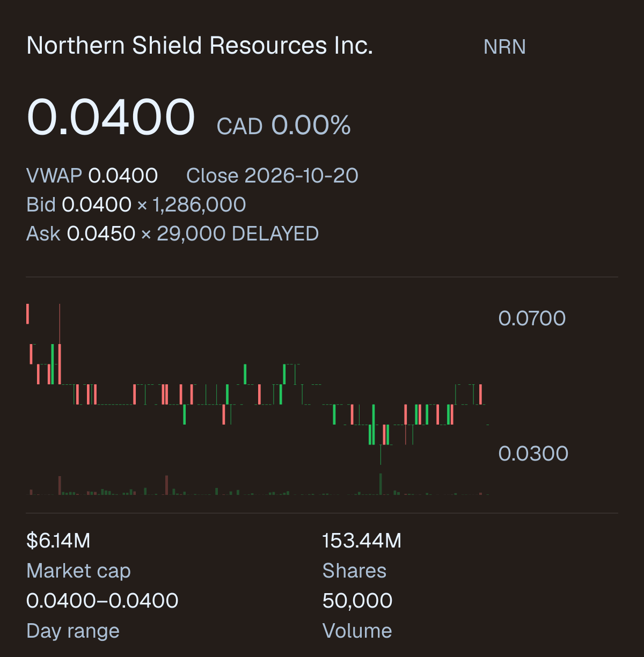Click the Volume label
The height and width of the screenshot is (657, 644).
pyautogui.click(x=357, y=631)
